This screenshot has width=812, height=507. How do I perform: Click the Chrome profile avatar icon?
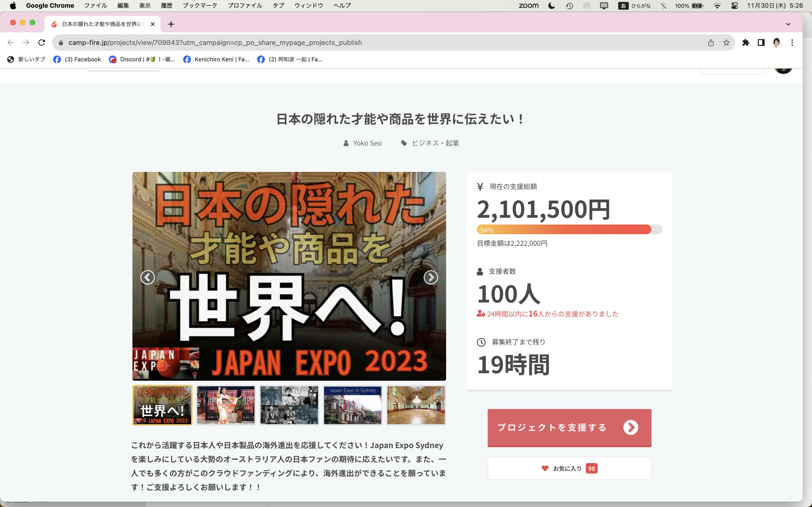776,42
